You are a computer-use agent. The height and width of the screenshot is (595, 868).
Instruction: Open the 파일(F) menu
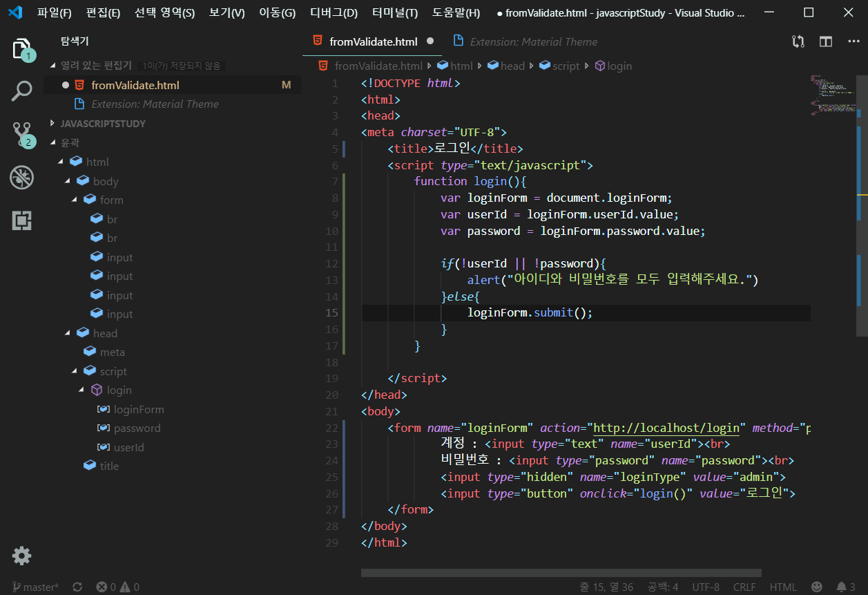55,12
